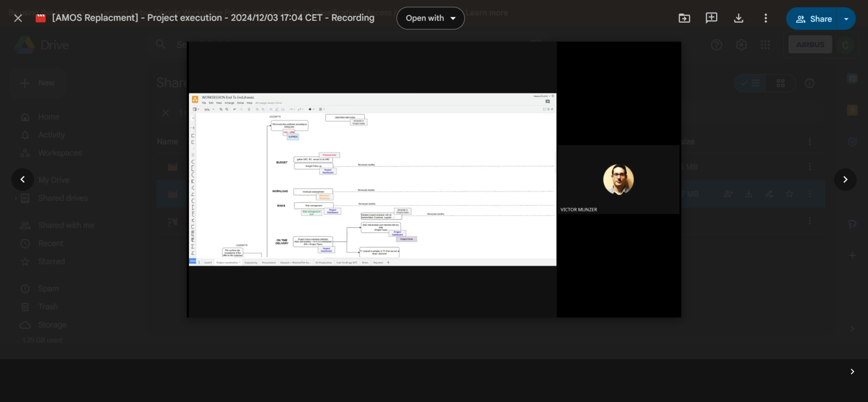Open the Keep side panel icon
868x402 pixels.
coord(852,110)
